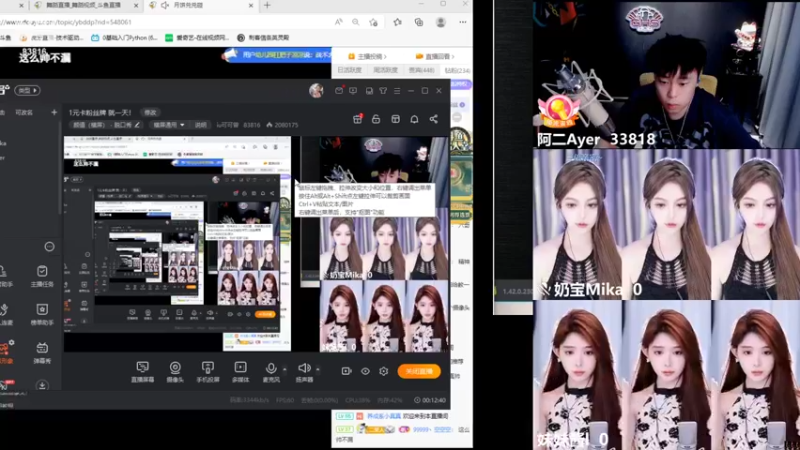Open 主播任务 in the sidebar

(x=42, y=276)
